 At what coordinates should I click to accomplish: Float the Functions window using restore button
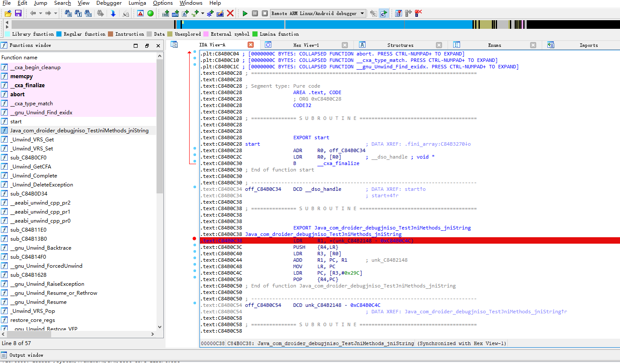(x=147, y=46)
